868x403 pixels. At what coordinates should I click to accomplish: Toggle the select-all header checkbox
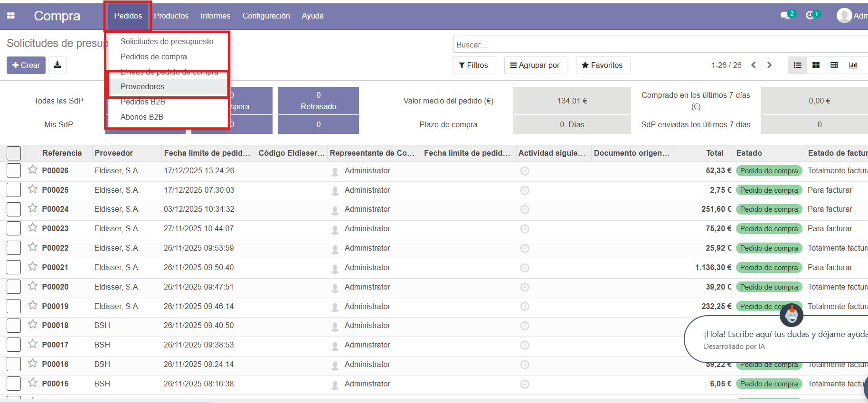click(14, 153)
